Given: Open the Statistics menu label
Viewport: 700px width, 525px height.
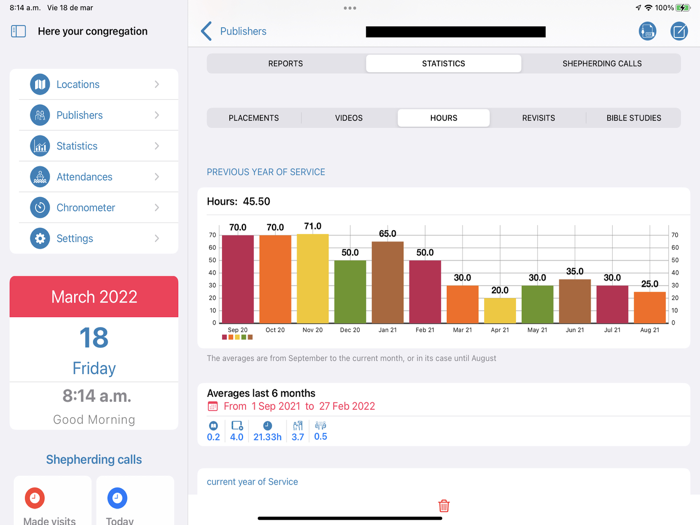Looking at the screenshot, I should click(77, 146).
